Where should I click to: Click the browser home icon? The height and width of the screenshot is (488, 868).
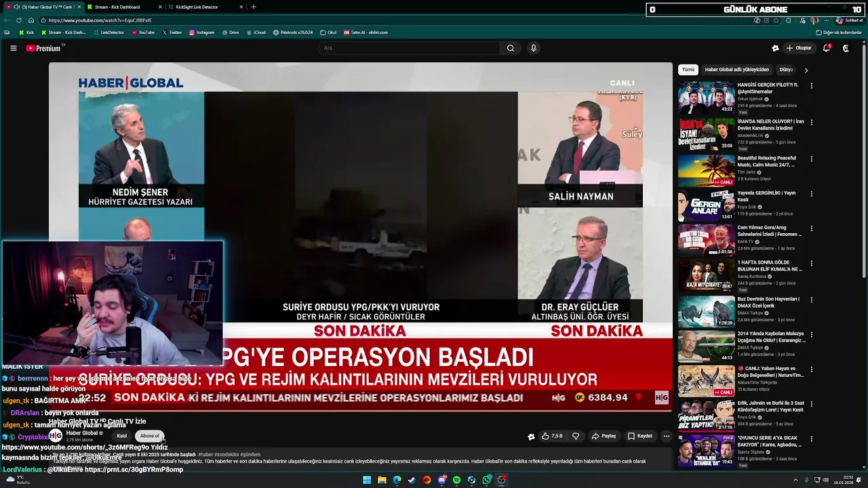click(x=31, y=20)
